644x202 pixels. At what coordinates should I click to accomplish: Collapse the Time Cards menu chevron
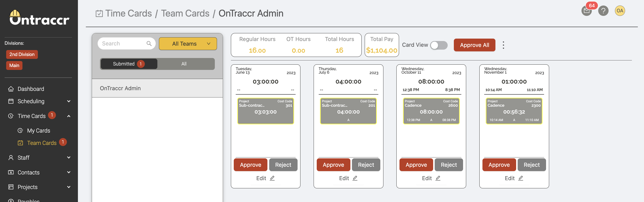coord(69,116)
